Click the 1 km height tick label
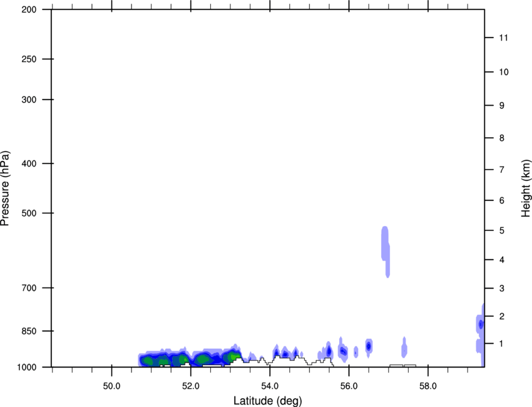The image size is (532, 407). pos(502,344)
